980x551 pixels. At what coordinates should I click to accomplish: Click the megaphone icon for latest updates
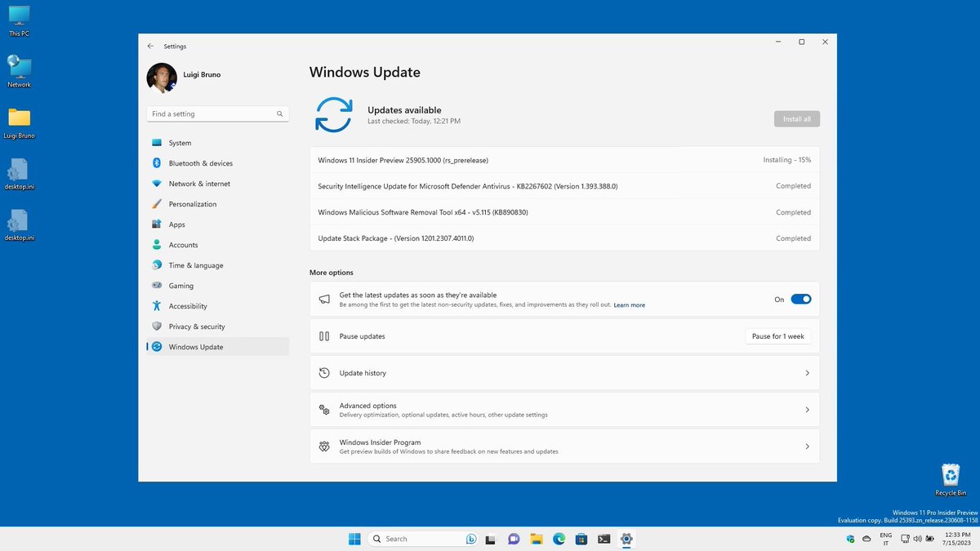pos(324,300)
